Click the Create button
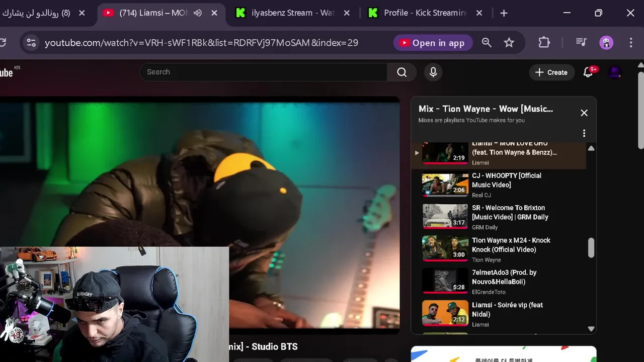644x362 pixels. click(x=551, y=72)
